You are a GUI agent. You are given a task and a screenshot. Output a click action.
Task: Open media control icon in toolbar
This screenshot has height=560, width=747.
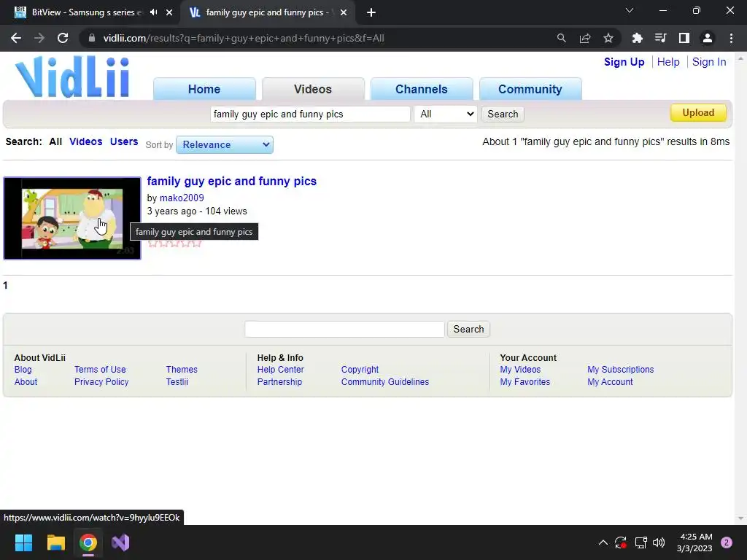point(660,38)
